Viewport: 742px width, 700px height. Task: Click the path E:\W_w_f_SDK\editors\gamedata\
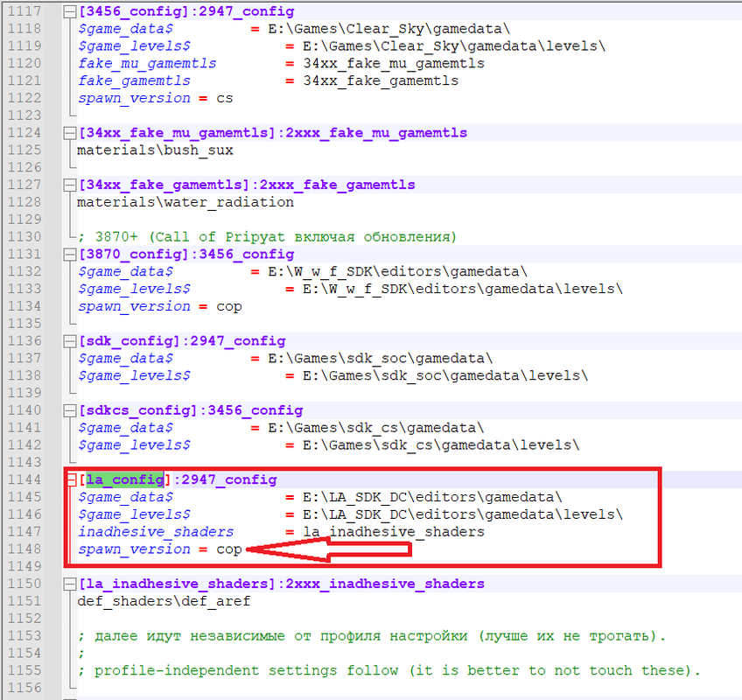pyautogui.click(x=397, y=271)
